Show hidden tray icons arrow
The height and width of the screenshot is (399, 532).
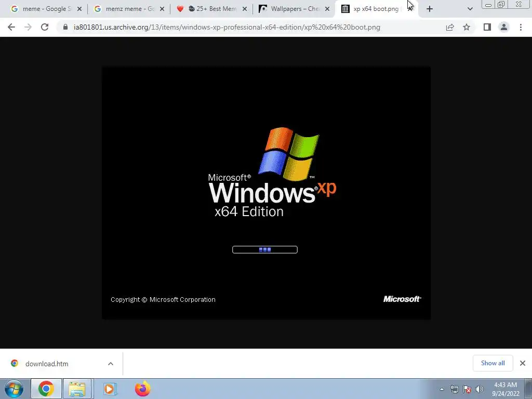pos(442,389)
